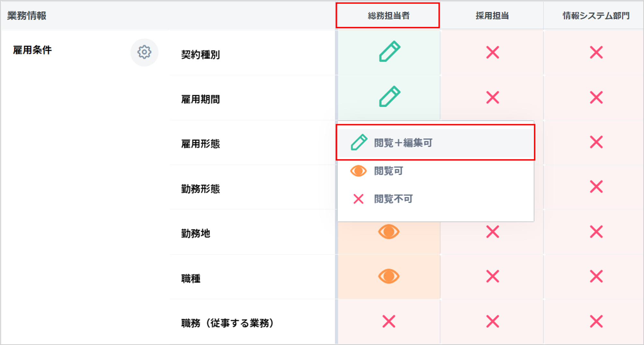Click 雇用期間 edit pencil for 総務担当者

389,96
